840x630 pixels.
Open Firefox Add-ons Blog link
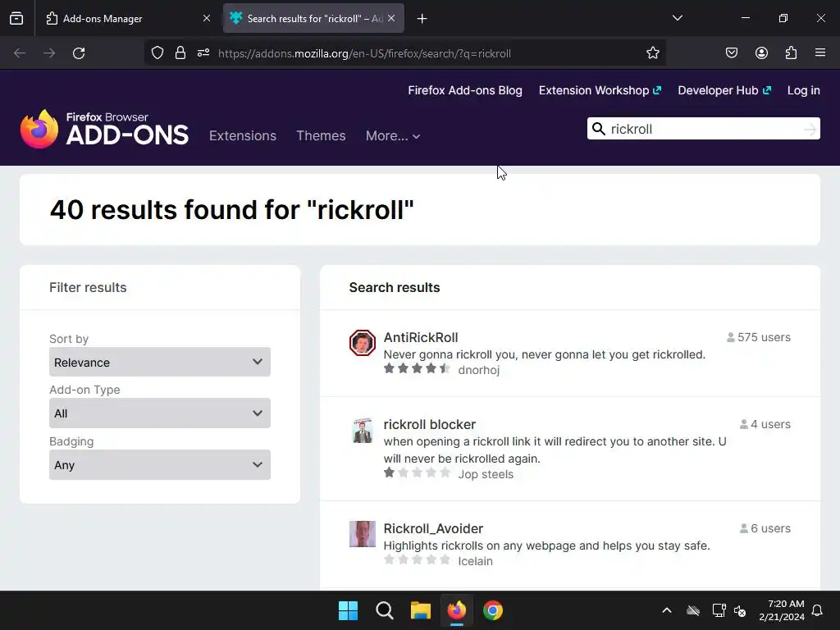pos(465,90)
